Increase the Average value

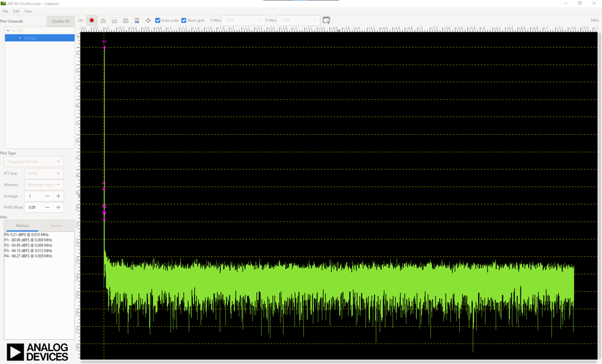(58, 196)
